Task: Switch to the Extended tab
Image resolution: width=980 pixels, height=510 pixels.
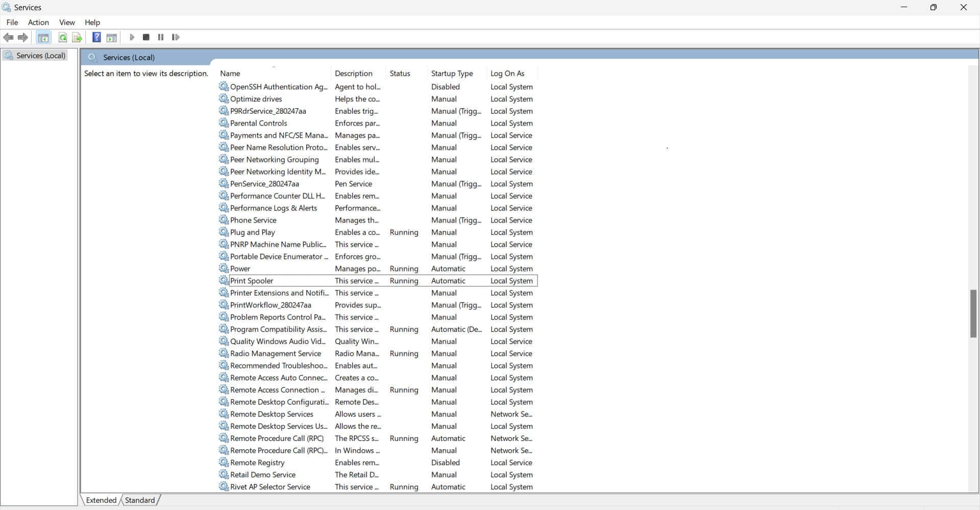Action: pyautogui.click(x=100, y=500)
